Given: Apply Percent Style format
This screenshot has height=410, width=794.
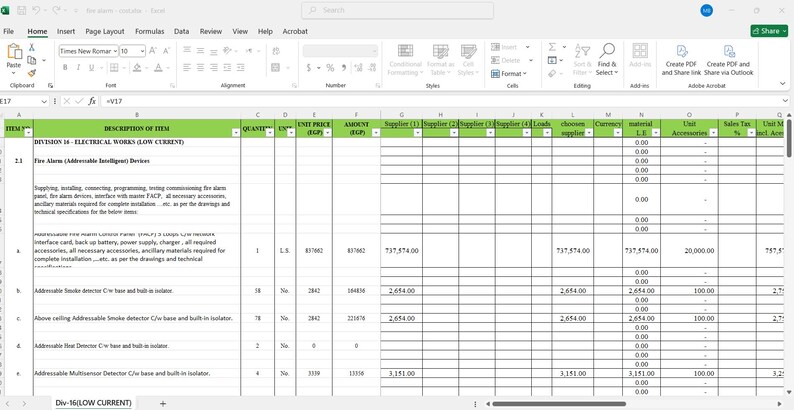Looking at the screenshot, I should pos(330,67).
